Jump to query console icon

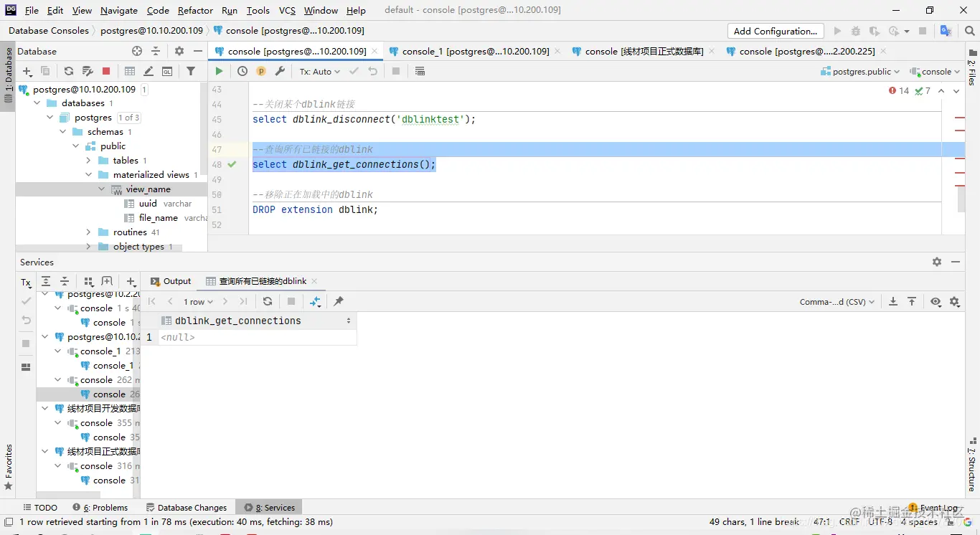(167, 71)
